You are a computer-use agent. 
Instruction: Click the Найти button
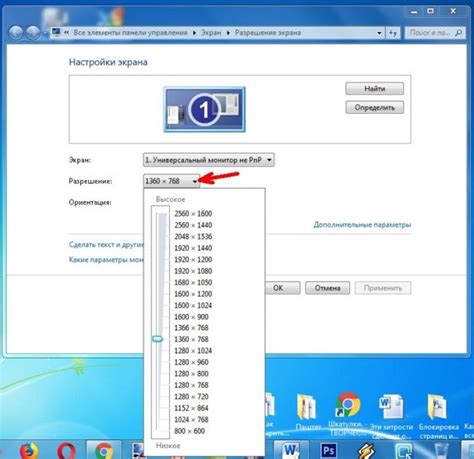[x=375, y=89]
